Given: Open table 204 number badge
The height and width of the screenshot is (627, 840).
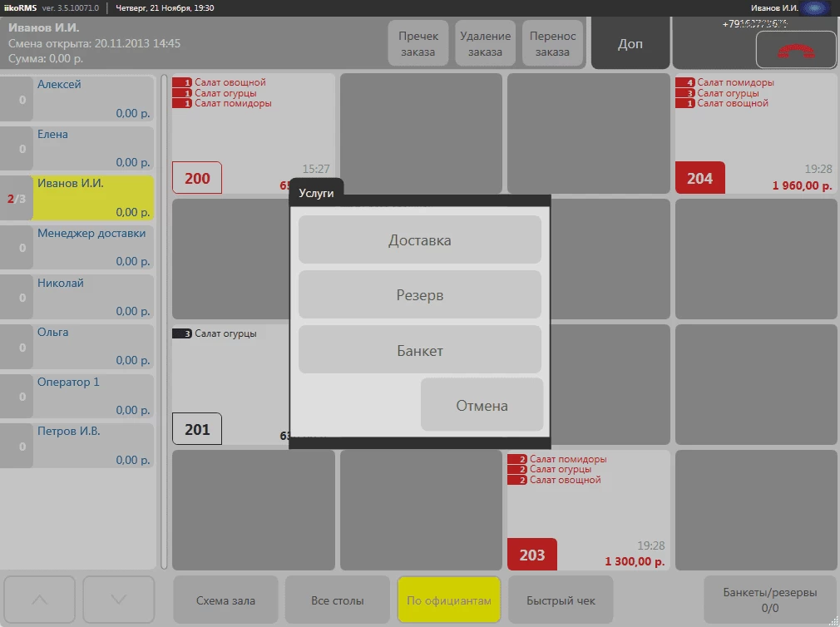Looking at the screenshot, I should 699,178.
